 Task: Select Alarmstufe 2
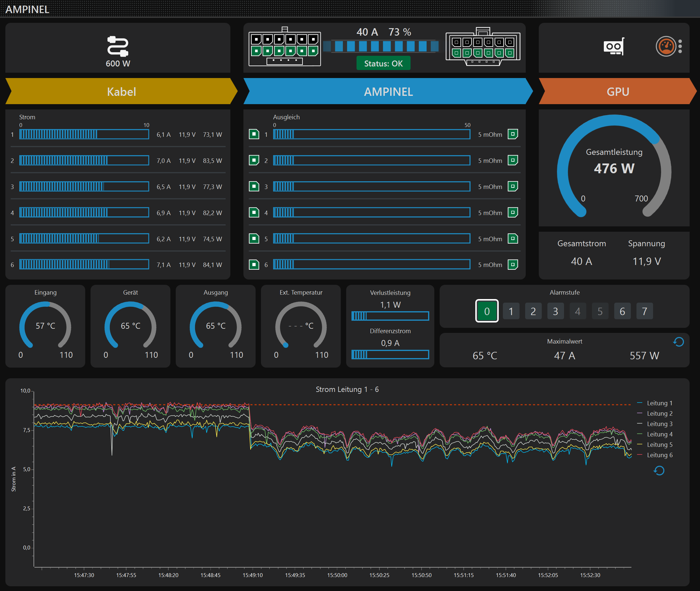coord(533,311)
